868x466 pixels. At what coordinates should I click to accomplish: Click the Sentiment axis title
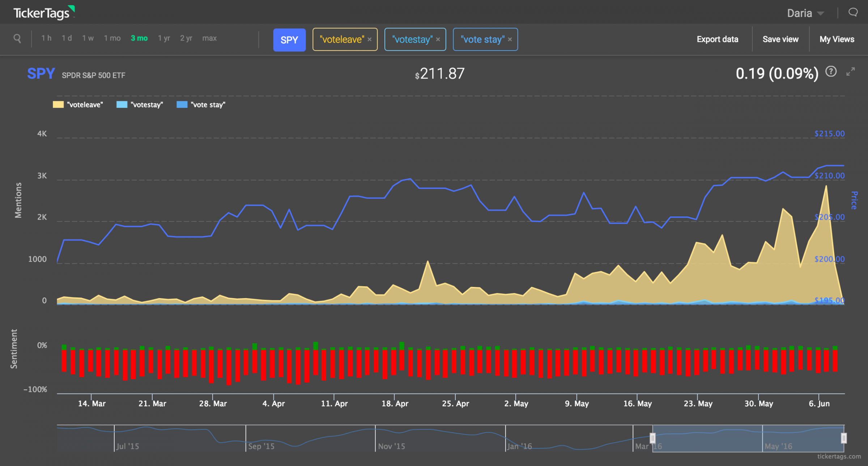point(14,349)
